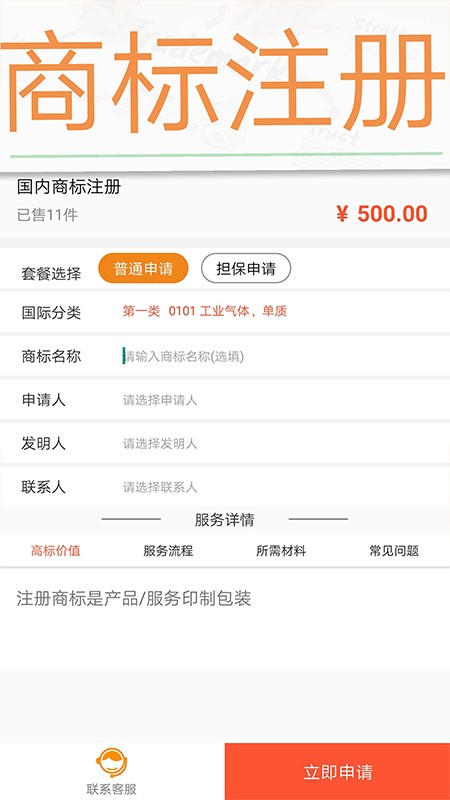The height and width of the screenshot is (800, 450).
Task: Switch to the 高标价值 tab
Action: tap(56, 551)
